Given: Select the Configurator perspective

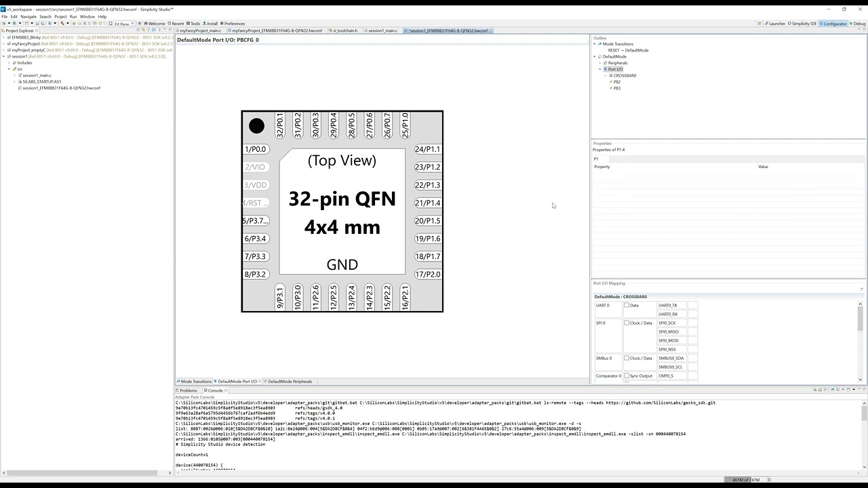Looking at the screenshot, I should point(833,24).
